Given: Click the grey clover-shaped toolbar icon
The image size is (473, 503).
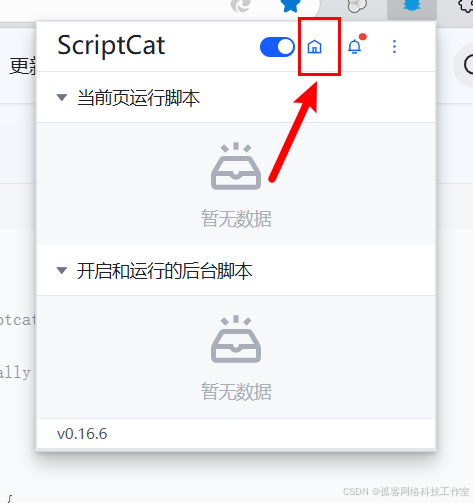Looking at the screenshot, I should point(357,6).
